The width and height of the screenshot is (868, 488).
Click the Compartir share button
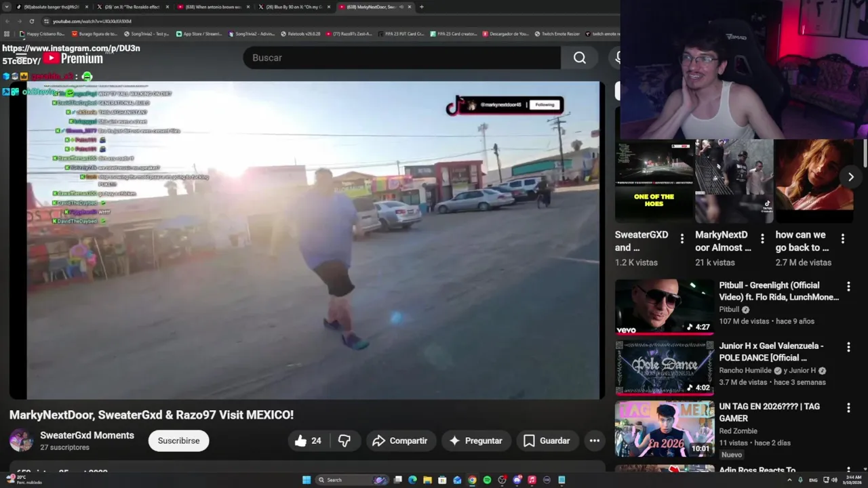pyautogui.click(x=400, y=441)
